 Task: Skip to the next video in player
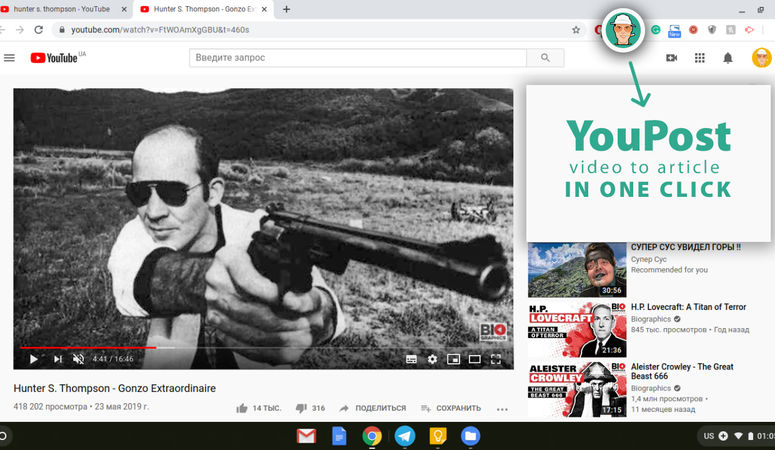58,359
